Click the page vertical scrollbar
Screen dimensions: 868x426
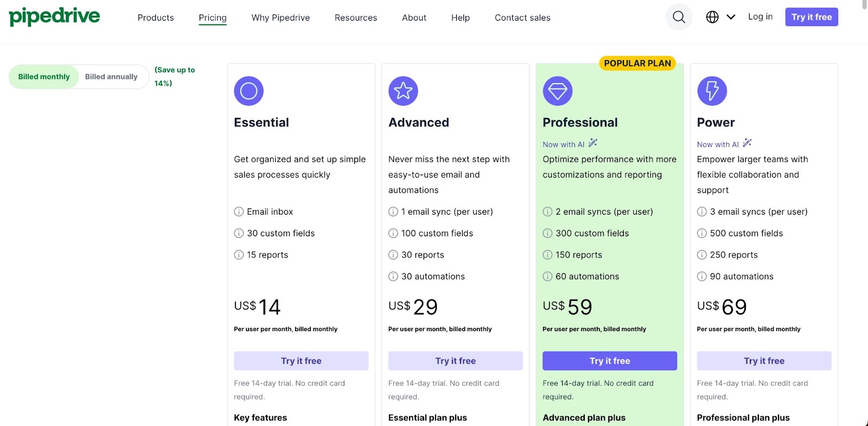point(865,5)
